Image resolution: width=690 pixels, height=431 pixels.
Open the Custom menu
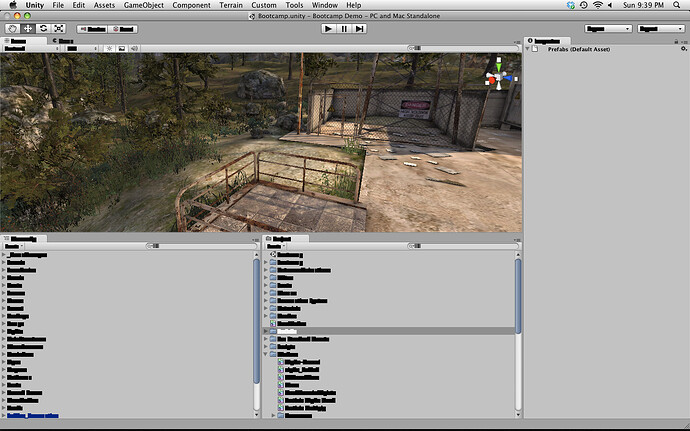click(264, 5)
